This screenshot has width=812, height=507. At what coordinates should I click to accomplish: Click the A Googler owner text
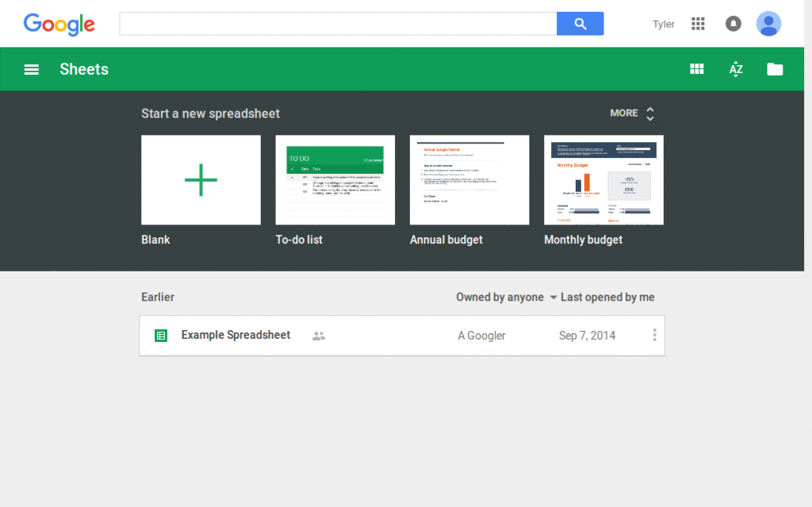(x=481, y=336)
